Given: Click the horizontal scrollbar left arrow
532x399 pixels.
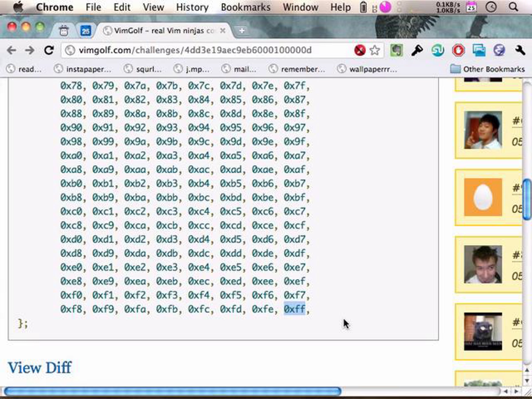Looking at the screenshot, I should click(x=506, y=391).
